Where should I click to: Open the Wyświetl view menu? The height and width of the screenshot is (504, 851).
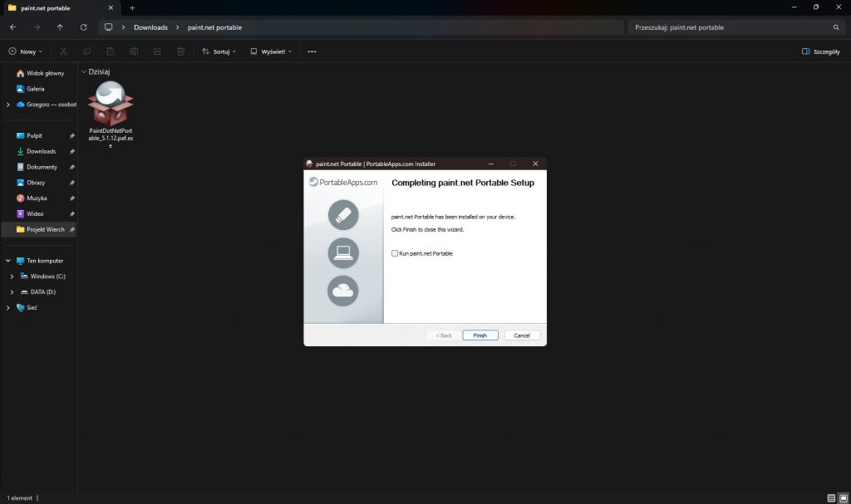[271, 51]
